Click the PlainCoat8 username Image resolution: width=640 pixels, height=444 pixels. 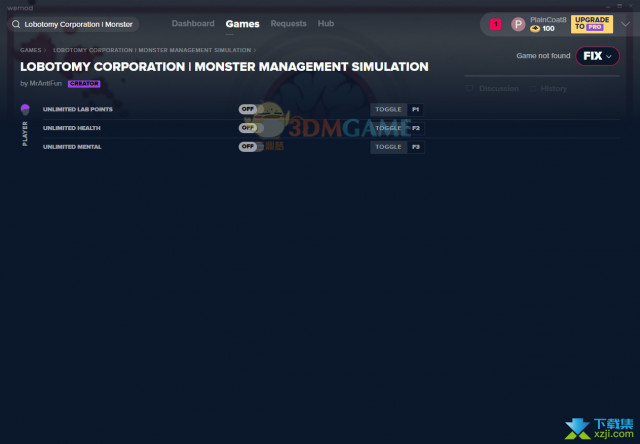pyautogui.click(x=548, y=20)
